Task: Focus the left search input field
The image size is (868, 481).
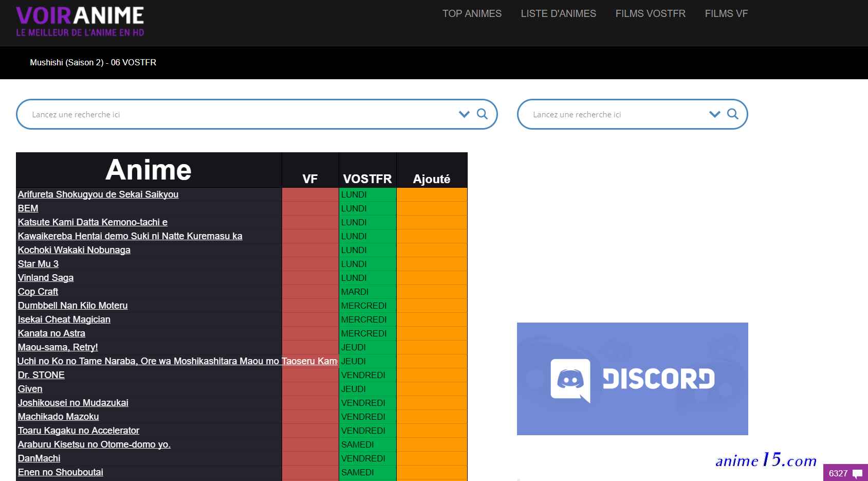Action: (x=242, y=114)
